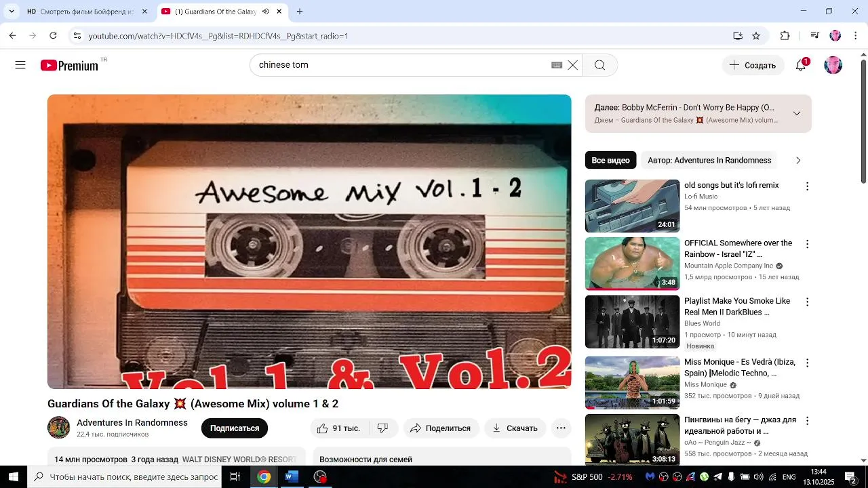Open 'old songs but it's lofi remix' thumbnail
Screen dimensions: 868x488
pyautogui.click(x=632, y=205)
